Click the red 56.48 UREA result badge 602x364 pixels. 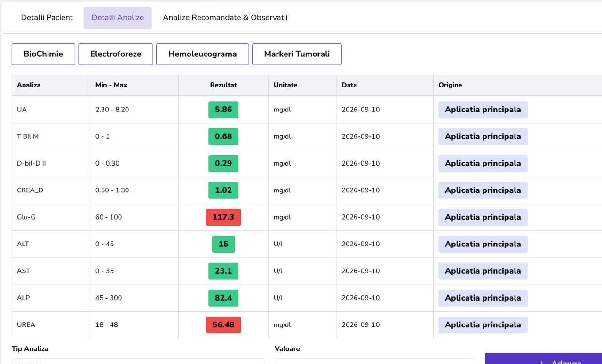223,325
